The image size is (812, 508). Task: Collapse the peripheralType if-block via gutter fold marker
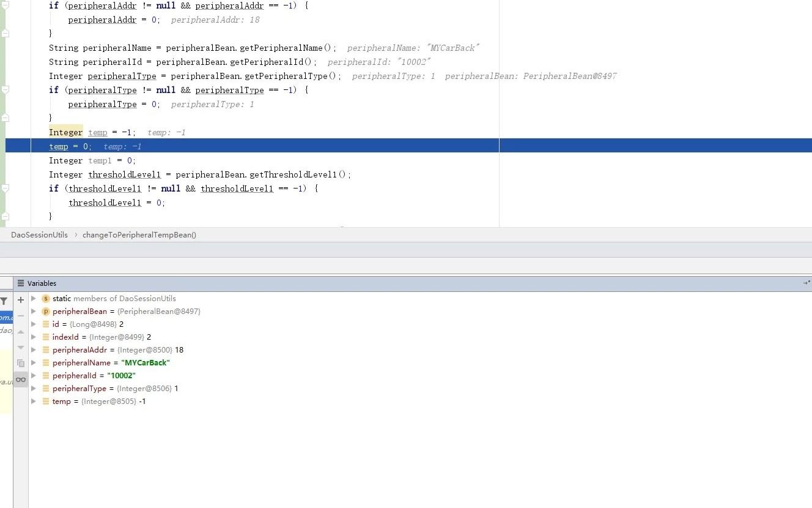tap(5, 89)
